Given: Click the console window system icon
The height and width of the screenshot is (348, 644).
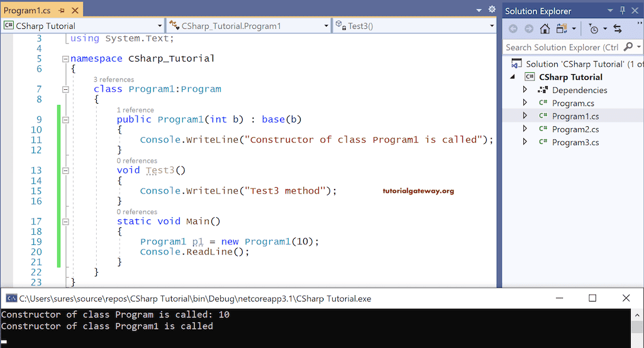Looking at the screenshot, I should coord(11,298).
